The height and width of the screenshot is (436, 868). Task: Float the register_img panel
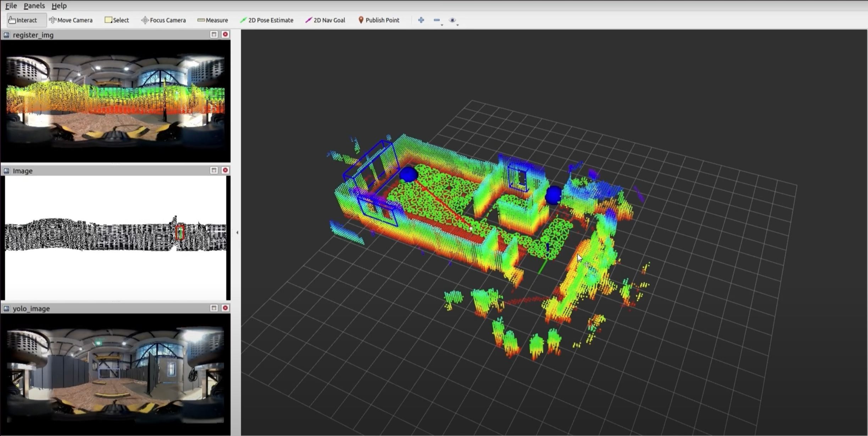214,34
